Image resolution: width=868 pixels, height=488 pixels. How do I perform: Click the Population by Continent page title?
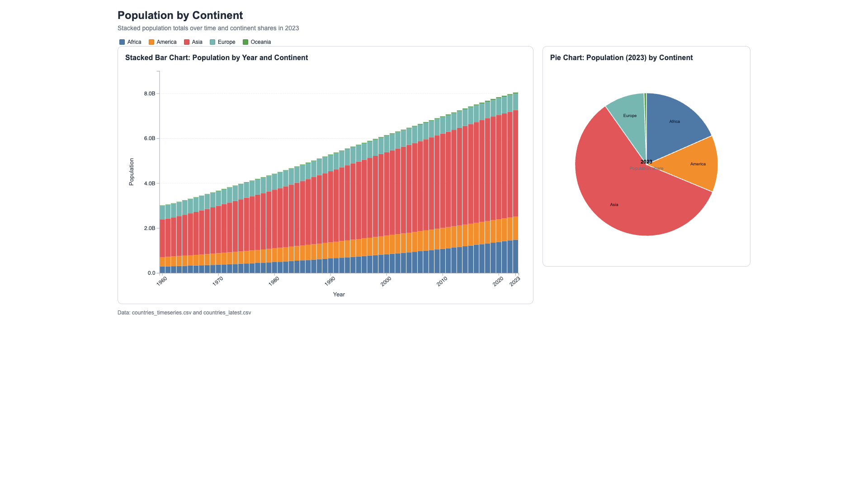point(180,15)
